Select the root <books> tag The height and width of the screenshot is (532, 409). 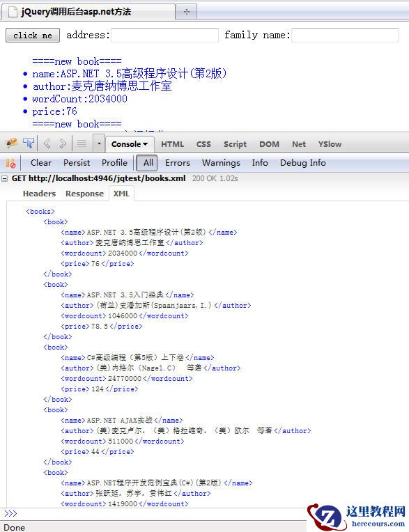click(x=40, y=212)
